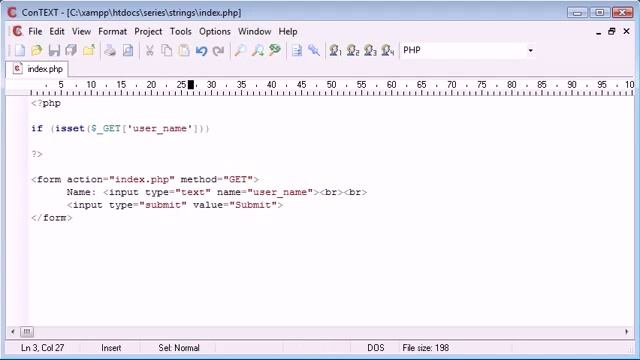Click the Copy toolbar icon
The width and height of the screenshot is (640, 360).
[x=167, y=50]
